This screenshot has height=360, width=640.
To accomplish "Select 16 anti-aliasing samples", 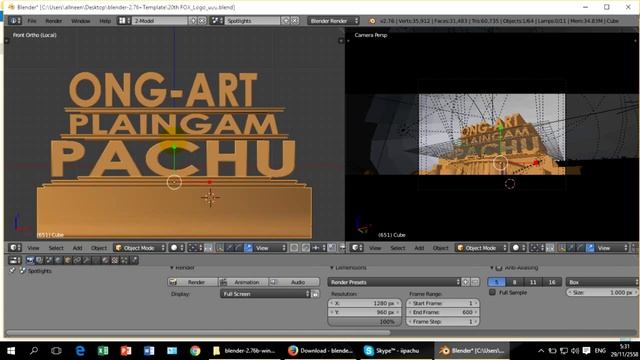I will pos(552,282).
